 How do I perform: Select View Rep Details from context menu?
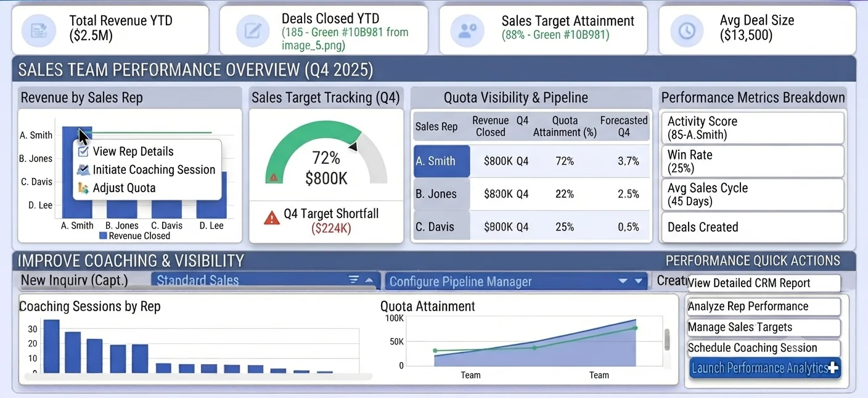pos(147,152)
